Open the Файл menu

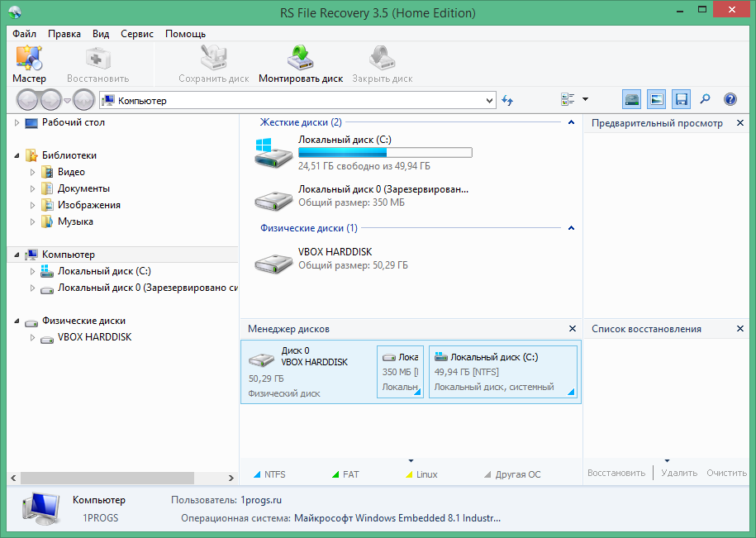pyautogui.click(x=24, y=34)
